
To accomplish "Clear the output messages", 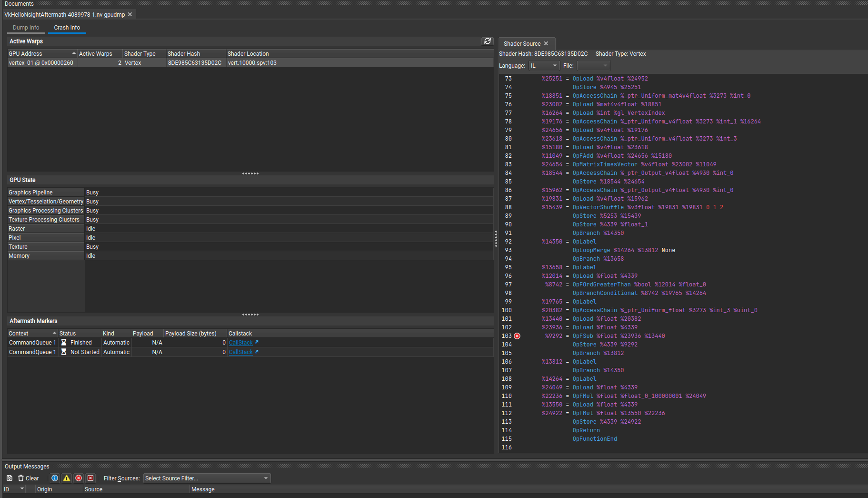I will click(x=29, y=478).
